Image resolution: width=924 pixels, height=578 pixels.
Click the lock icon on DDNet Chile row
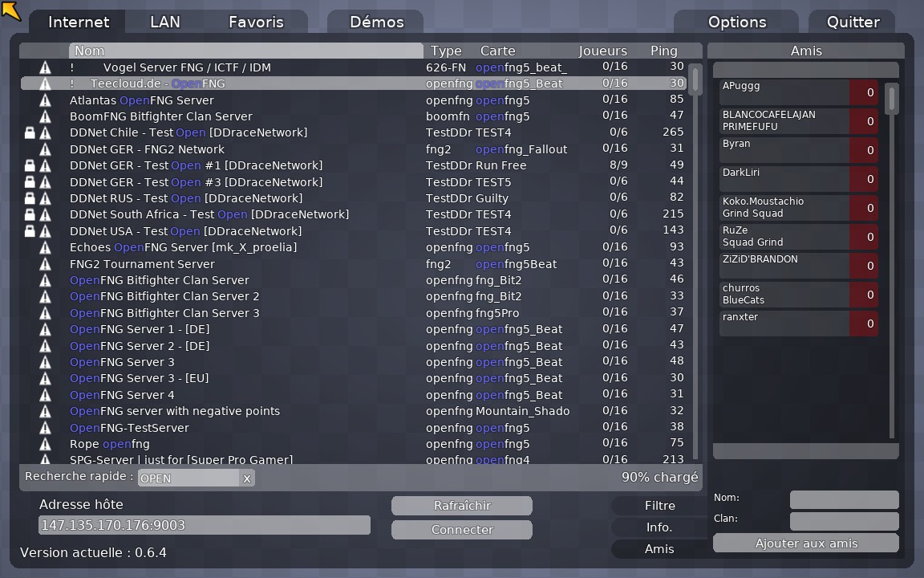click(30, 132)
